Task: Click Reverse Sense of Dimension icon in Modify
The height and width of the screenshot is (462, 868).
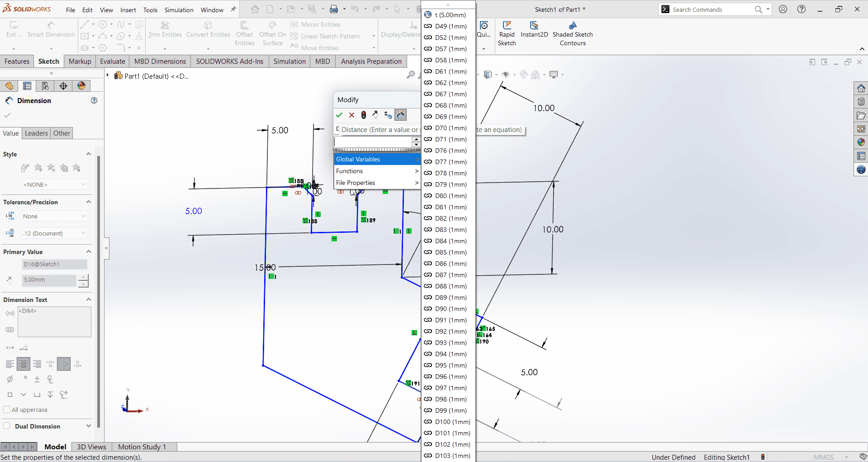Action: 375,115
